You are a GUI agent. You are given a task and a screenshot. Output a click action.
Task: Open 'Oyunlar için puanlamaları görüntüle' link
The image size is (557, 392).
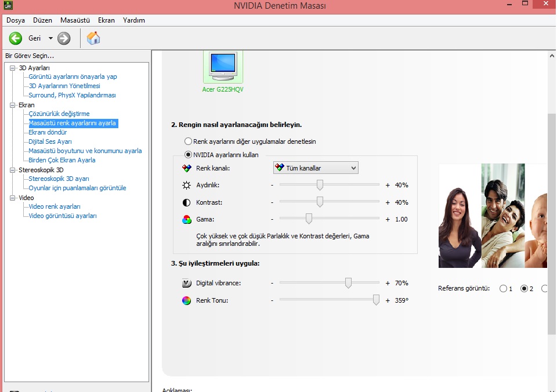(x=77, y=188)
